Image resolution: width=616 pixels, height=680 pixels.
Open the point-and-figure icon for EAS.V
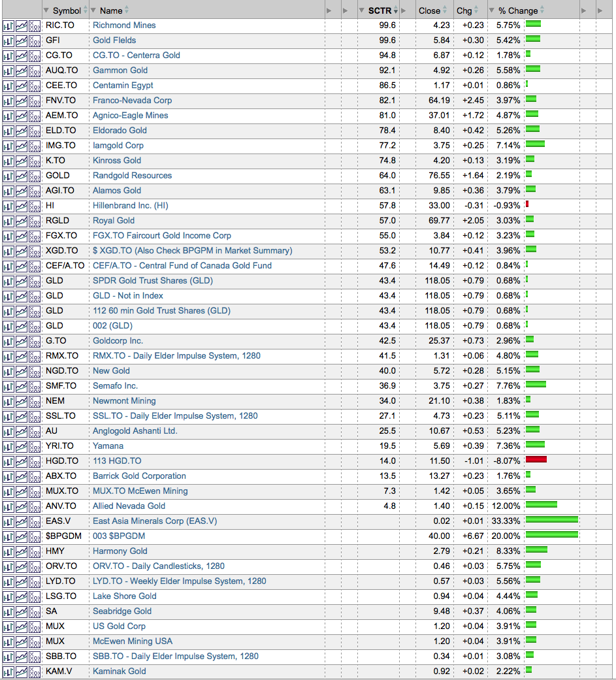point(35,522)
